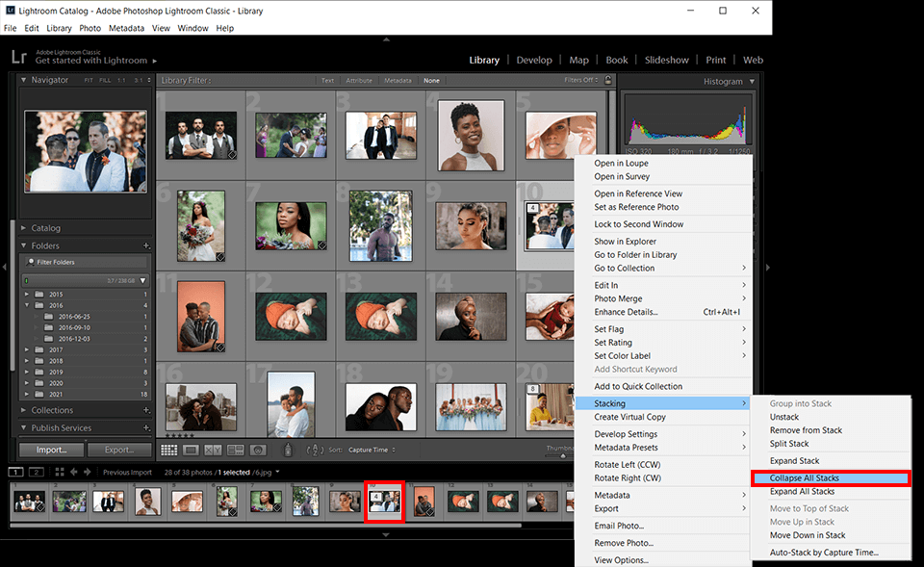The image size is (924, 567).
Task: Expand the Catalog panel
Action: pyautogui.click(x=23, y=227)
